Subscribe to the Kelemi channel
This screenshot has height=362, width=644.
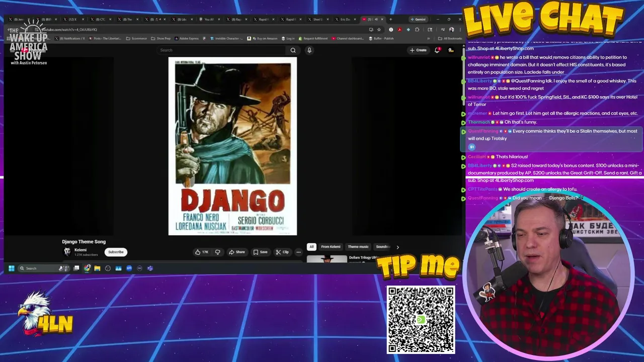tap(116, 252)
